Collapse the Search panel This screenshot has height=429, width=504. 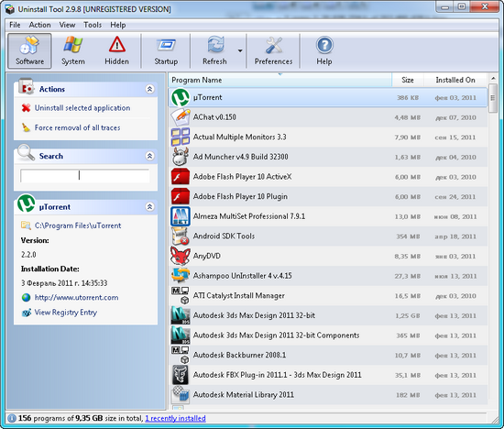149,156
